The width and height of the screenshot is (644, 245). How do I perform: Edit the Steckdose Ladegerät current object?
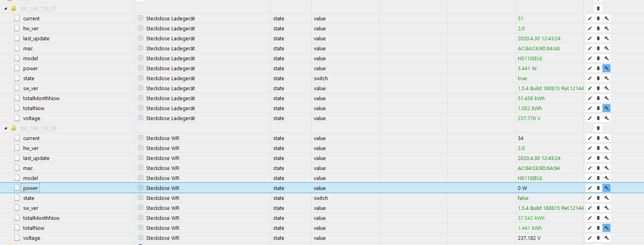click(x=590, y=18)
